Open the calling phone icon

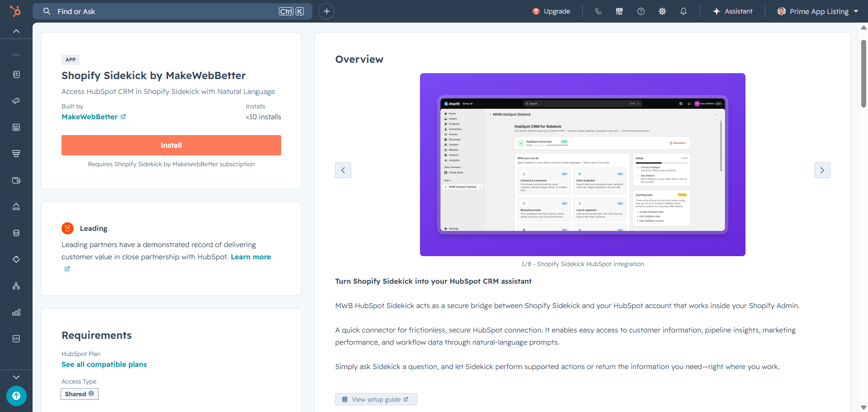[x=598, y=11]
